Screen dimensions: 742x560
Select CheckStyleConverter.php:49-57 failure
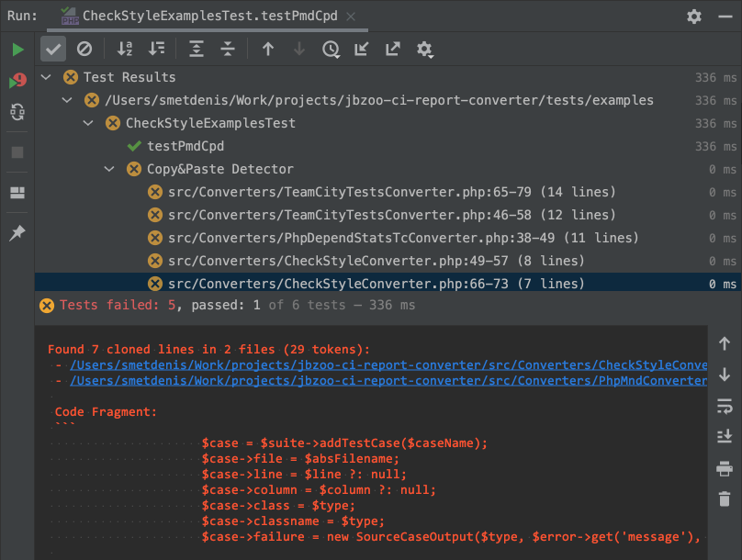[x=388, y=261]
